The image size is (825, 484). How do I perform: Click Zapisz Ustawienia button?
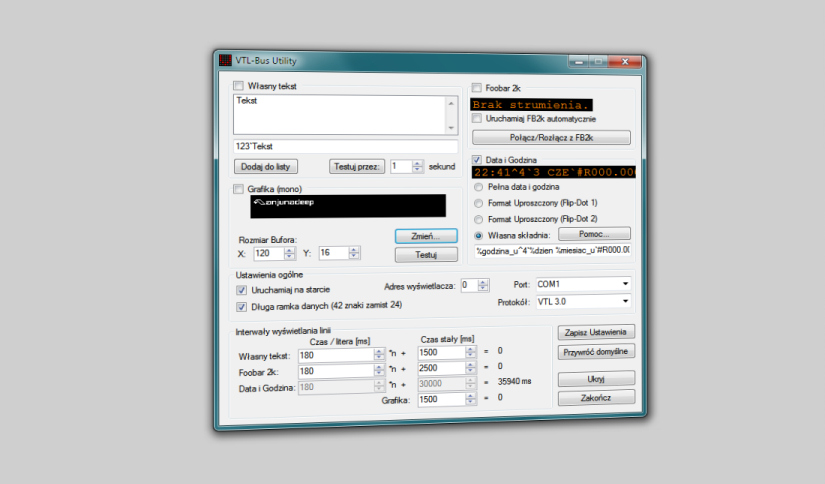[x=596, y=332]
